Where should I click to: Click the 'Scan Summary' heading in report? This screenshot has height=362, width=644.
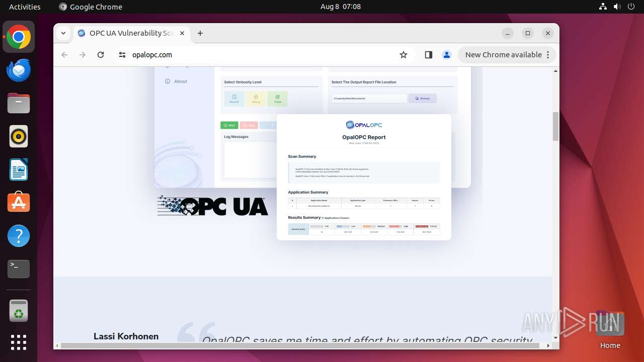pos(302,156)
